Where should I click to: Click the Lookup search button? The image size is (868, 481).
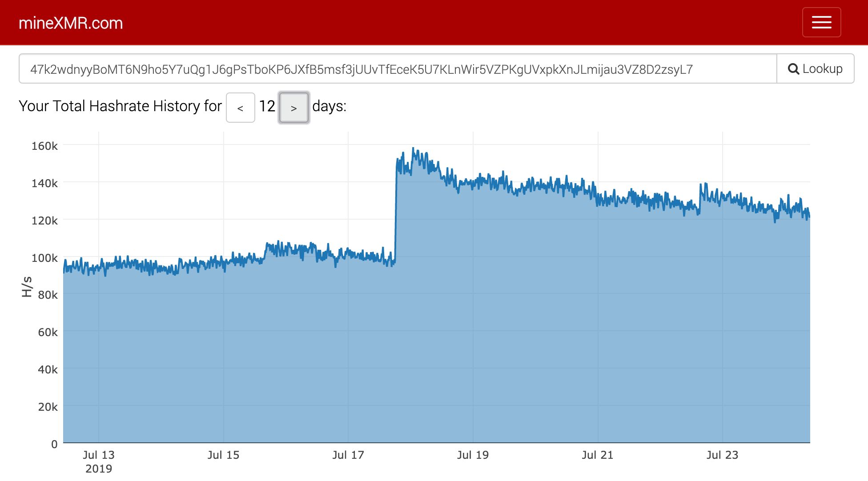pyautogui.click(x=815, y=69)
